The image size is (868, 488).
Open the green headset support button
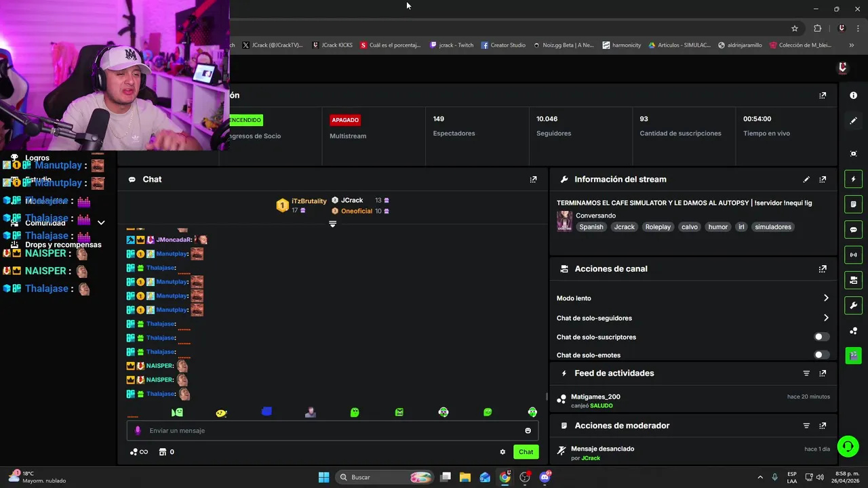848,446
